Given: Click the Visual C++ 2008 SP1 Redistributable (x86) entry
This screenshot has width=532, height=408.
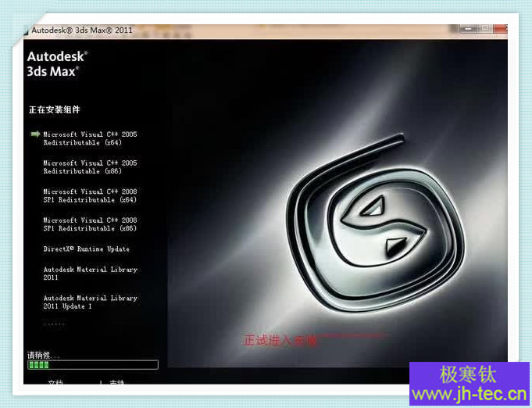Looking at the screenshot, I should (91, 224).
